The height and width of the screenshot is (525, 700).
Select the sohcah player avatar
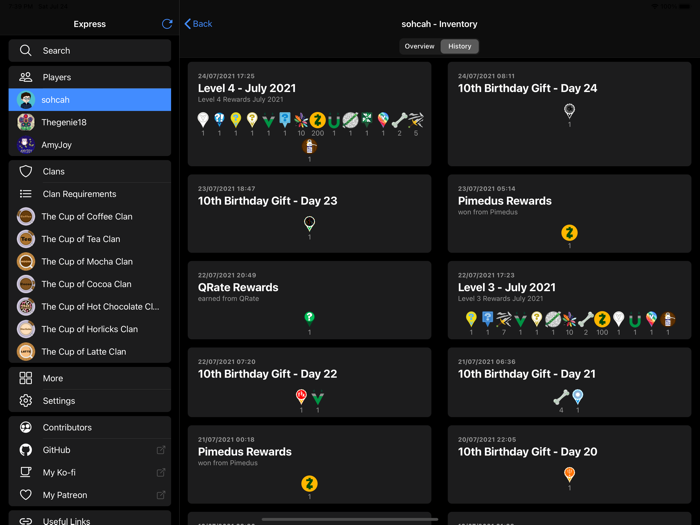(26, 100)
